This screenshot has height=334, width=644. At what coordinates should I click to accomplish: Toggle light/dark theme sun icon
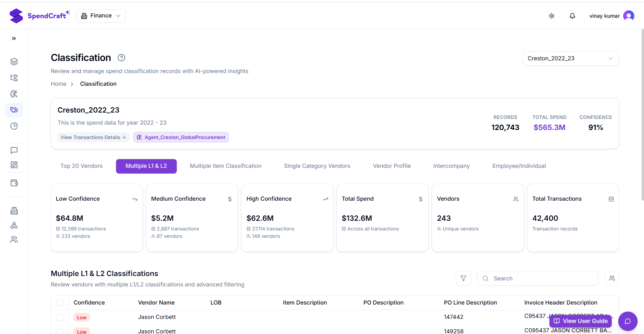pyautogui.click(x=551, y=16)
